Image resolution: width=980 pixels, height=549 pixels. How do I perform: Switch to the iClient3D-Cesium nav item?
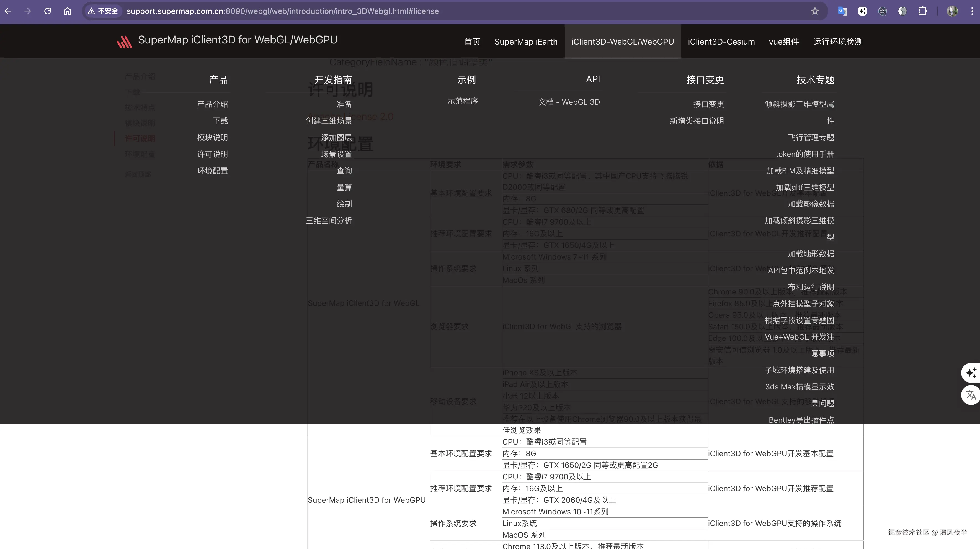click(x=721, y=42)
